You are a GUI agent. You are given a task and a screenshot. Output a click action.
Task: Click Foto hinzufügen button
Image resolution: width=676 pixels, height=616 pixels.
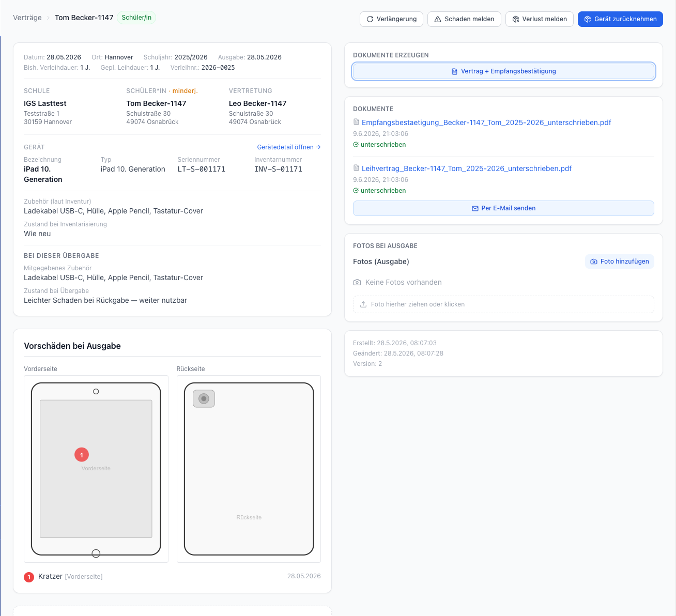pos(620,261)
